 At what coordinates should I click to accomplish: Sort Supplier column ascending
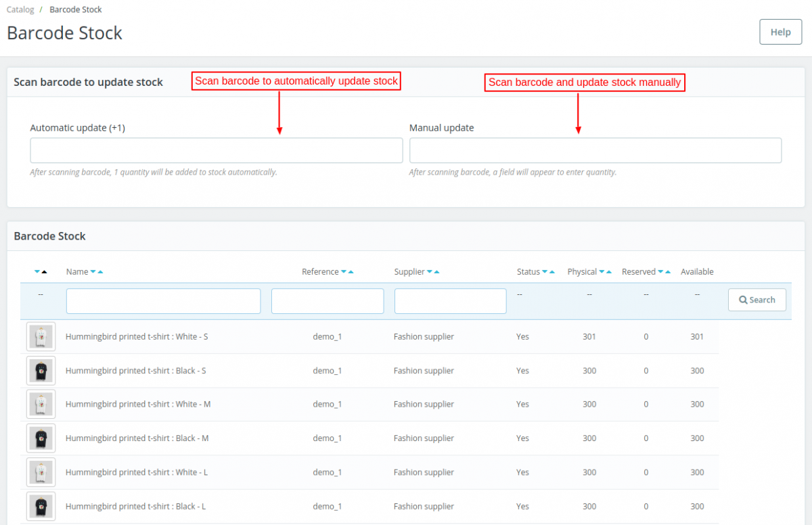pos(436,272)
